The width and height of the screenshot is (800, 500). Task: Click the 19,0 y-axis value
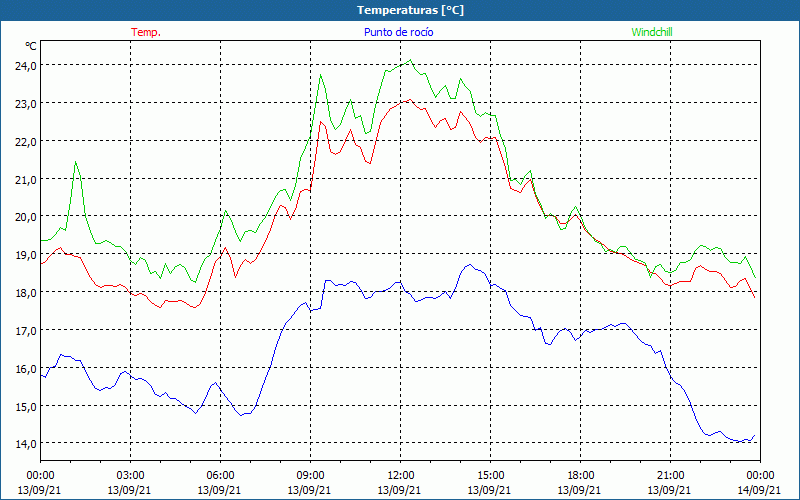pos(26,255)
